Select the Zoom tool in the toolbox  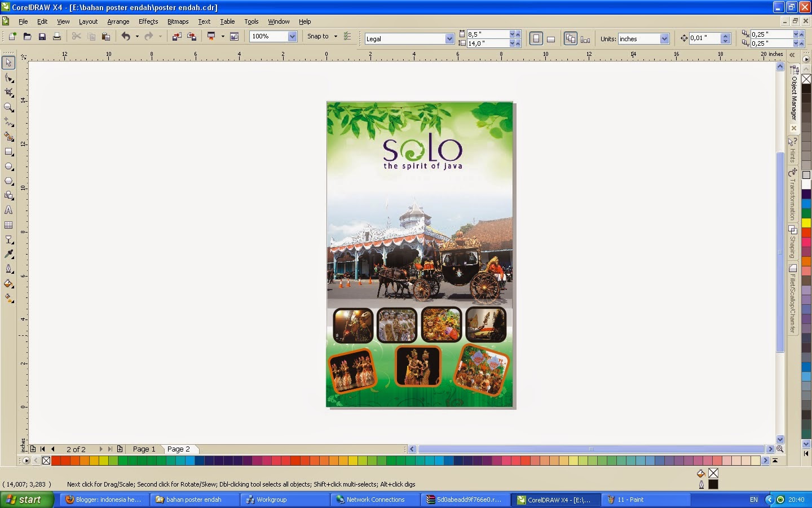[8, 107]
